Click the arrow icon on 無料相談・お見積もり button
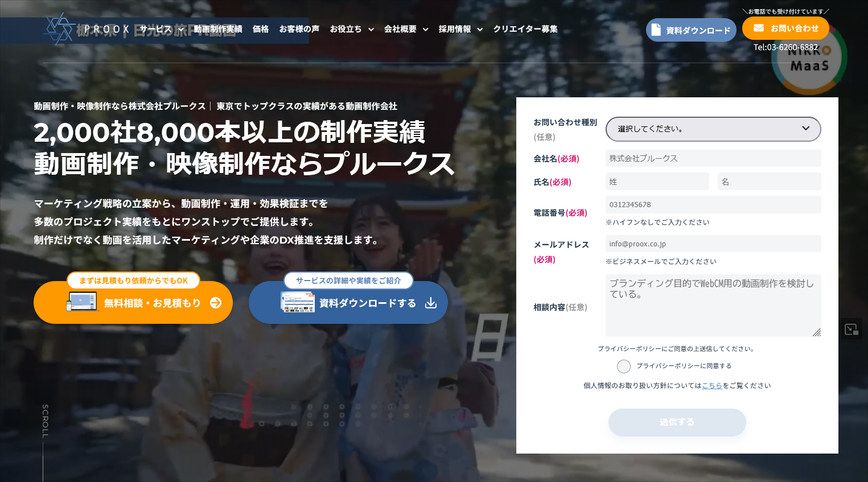The image size is (868, 482). (216, 303)
